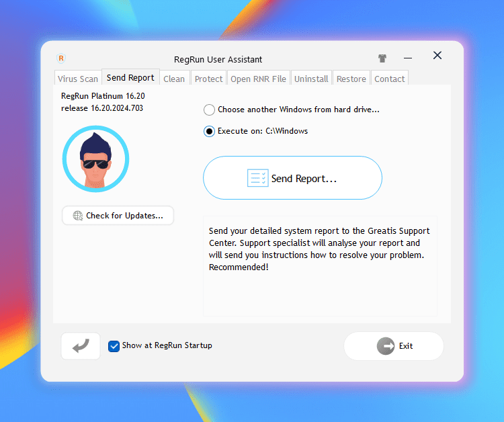Screen dimensions: 504x422
Task: Go to the Protect tab
Action: 208,79
